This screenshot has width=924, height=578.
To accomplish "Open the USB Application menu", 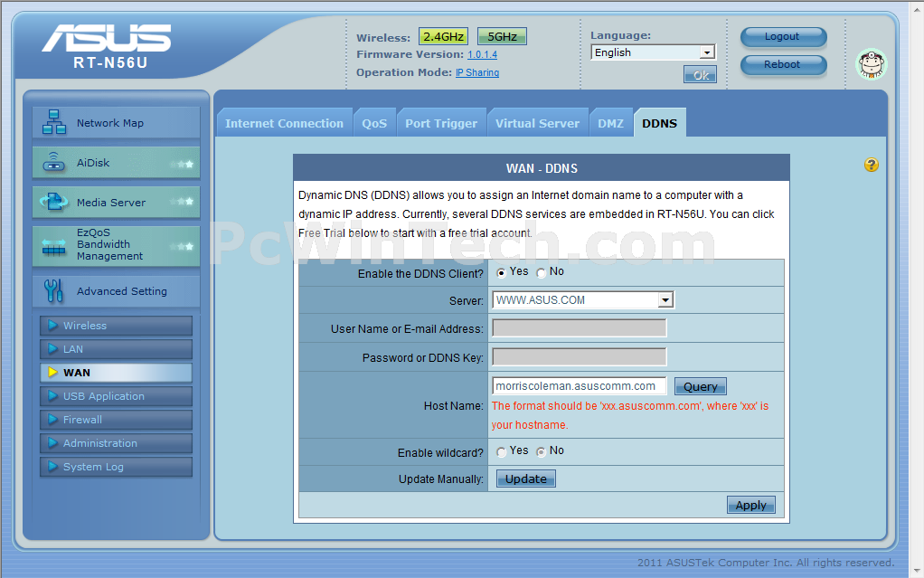I will coord(116,396).
